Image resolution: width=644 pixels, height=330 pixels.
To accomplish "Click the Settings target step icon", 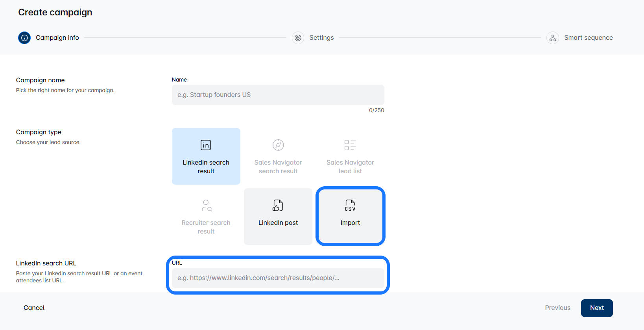I will 298,38.
